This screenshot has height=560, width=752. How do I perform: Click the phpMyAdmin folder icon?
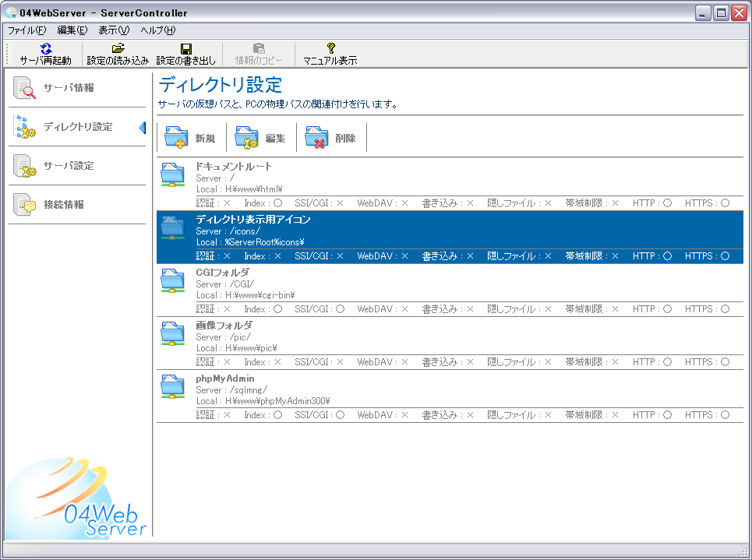pos(173,386)
